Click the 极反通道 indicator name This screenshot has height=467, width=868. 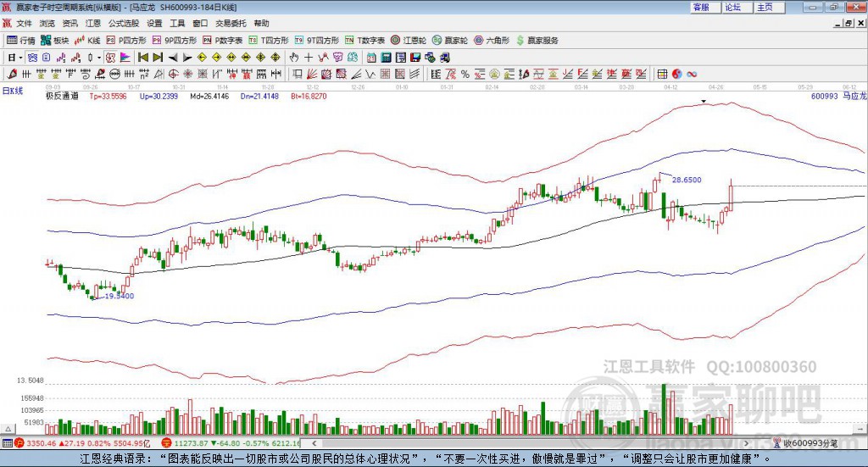click(x=62, y=96)
